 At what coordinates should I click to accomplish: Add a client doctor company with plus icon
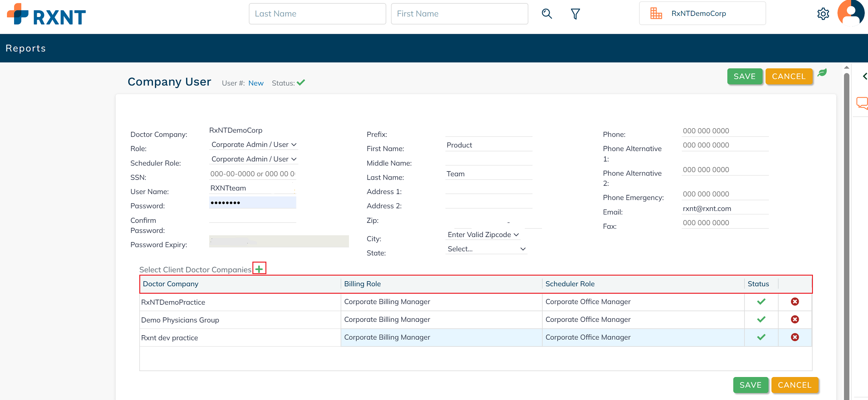click(259, 269)
